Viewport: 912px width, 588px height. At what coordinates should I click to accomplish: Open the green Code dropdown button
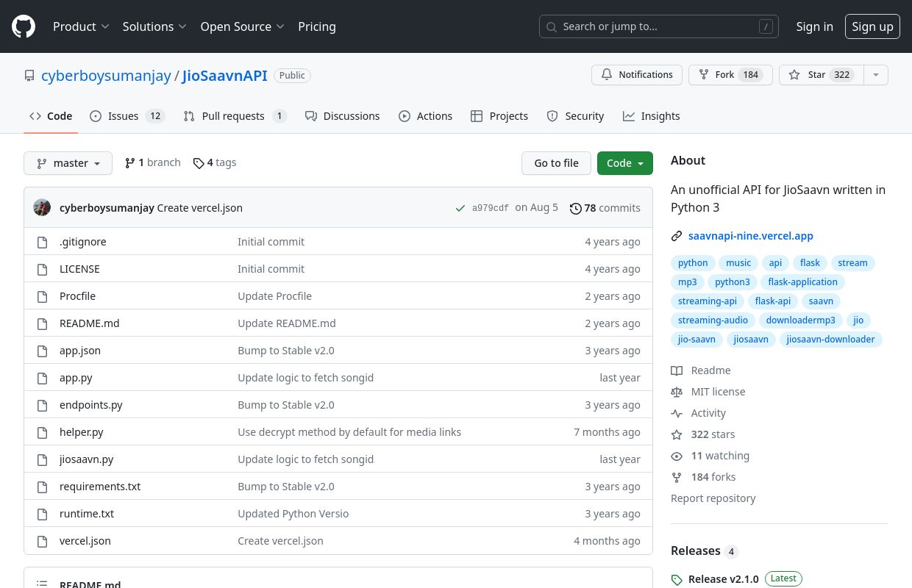click(x=625, y=163)
